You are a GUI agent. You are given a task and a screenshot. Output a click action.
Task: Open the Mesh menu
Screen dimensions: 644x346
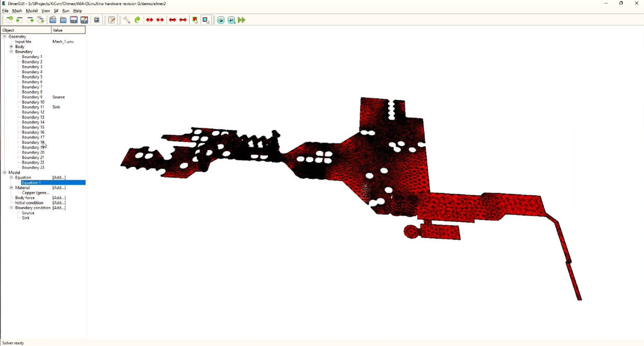17,11
